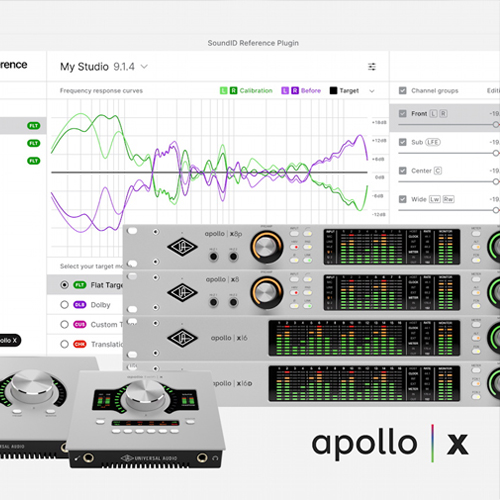Select the R badge in Front row
The width and height of the screenshot is (500, 500).
pos(443,114)
